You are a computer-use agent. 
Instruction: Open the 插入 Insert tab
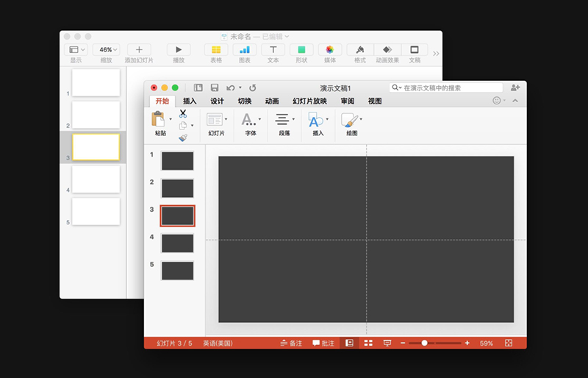tap(190, 101)
